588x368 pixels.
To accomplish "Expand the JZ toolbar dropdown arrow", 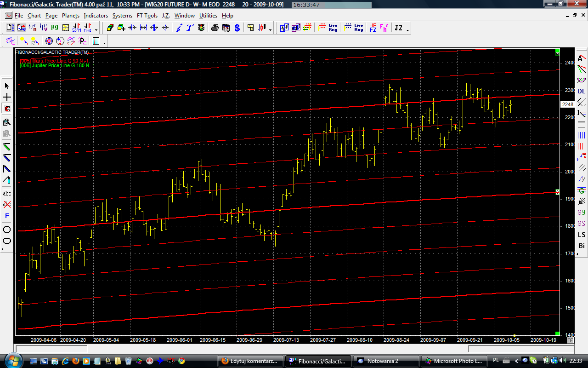I will [x=407, y=30].
